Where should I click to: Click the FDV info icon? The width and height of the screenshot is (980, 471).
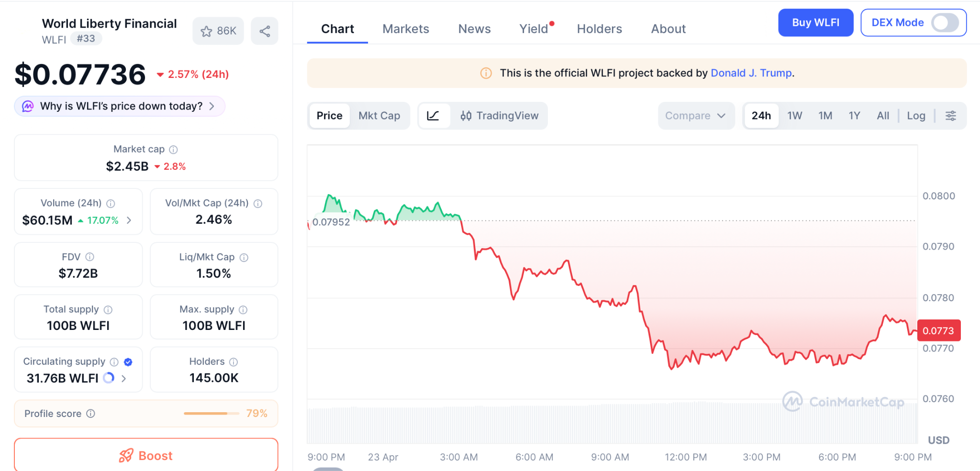[90, 257]
